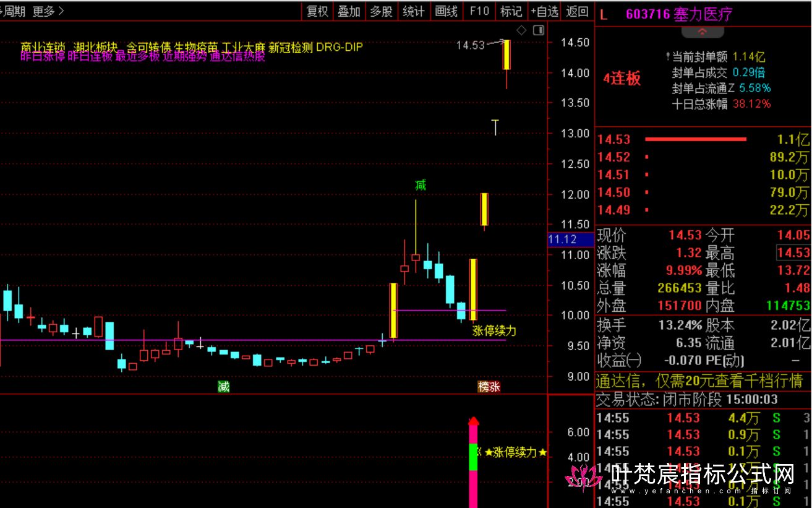Click the 4连板 label
This screenshot has height=508, width=812.
pyautogui.click(x=622, y=79)
